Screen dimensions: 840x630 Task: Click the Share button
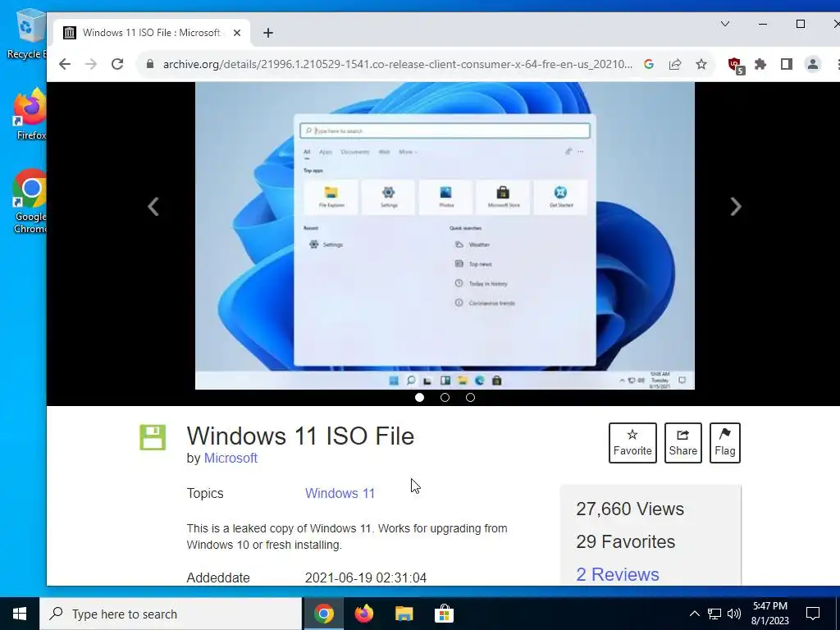click(x=683, y=442)
